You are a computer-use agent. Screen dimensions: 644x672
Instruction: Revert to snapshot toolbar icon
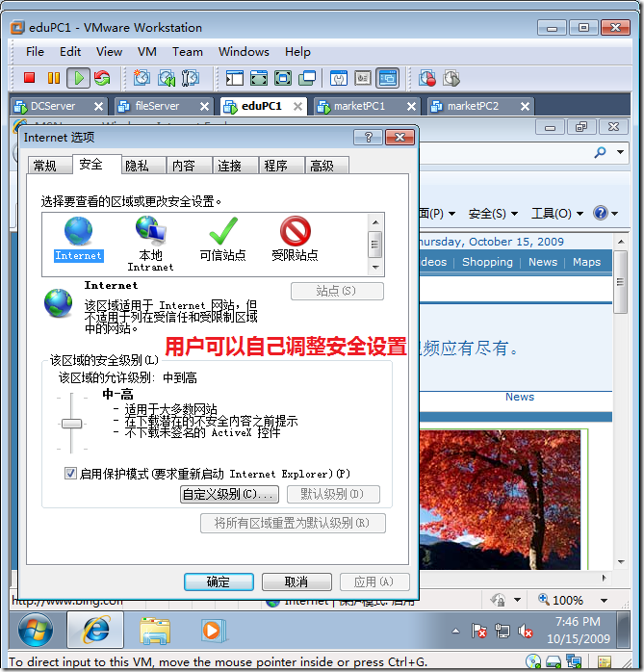pyautogui.click(x=167, y=78)
